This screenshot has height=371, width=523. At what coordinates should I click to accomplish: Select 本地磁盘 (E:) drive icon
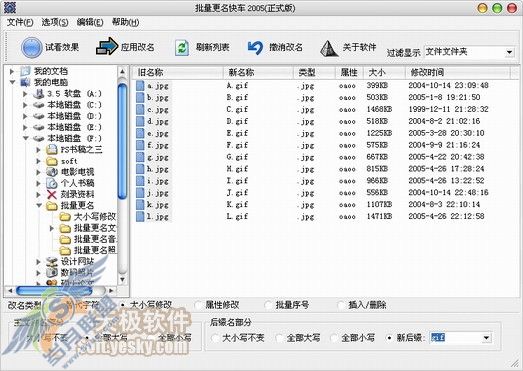[39, 127]
